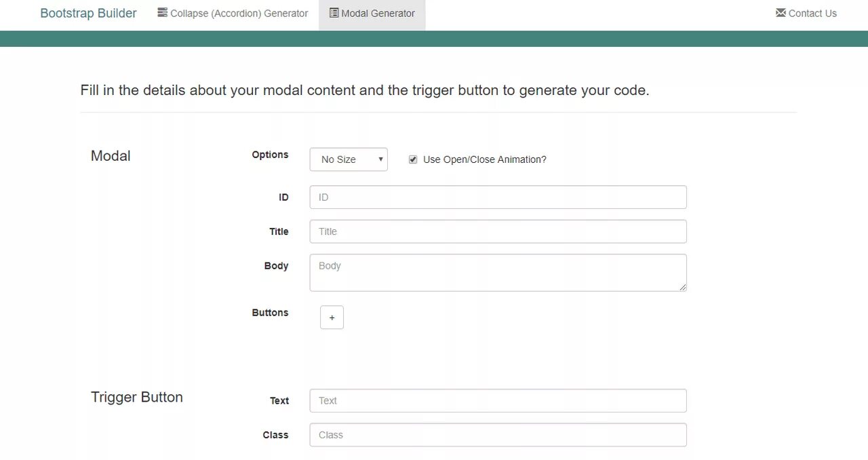Click the bold ID field label
Image resolution: width=868 pixels, height=460 pixels.
[x=283, y=197]
